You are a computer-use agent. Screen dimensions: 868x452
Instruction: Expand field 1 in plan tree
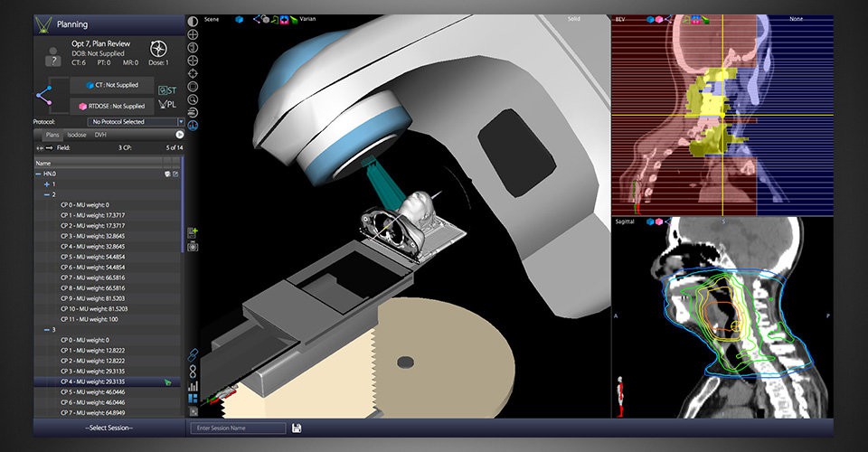(46, 184)
